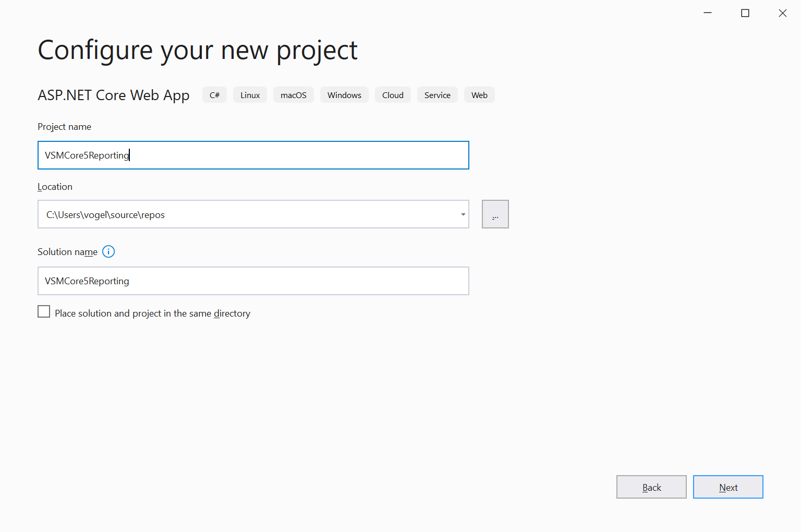Enable placing solution and project in same directory
The width and height of the screenshot is (801, 532).
click(44, 312)
